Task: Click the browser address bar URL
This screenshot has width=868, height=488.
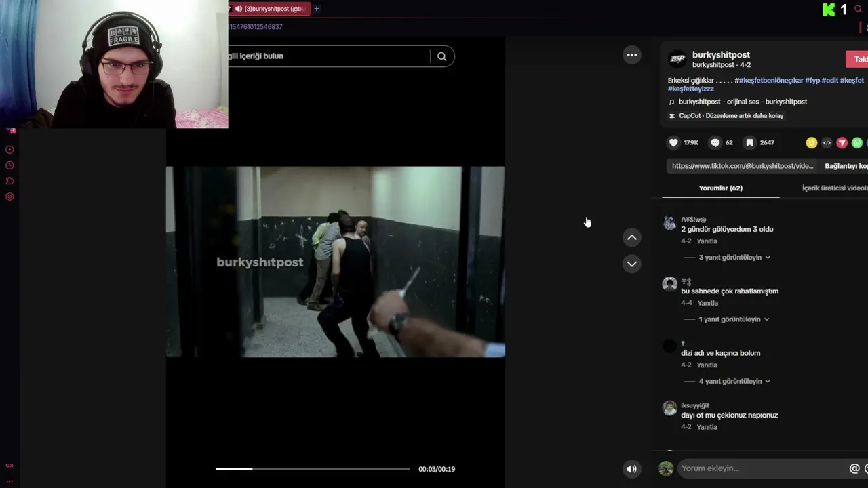Action: point(256,27)
